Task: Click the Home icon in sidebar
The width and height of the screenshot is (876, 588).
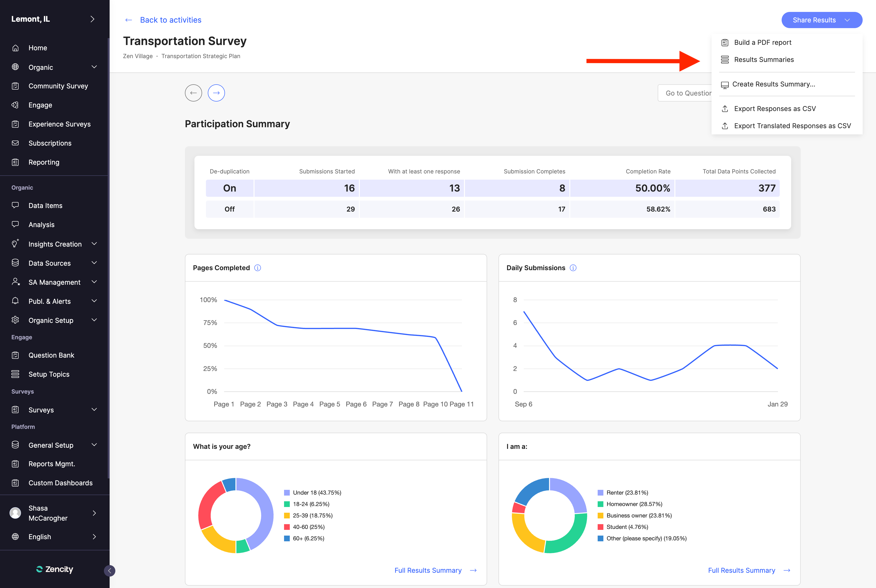Action: point(15,48)
